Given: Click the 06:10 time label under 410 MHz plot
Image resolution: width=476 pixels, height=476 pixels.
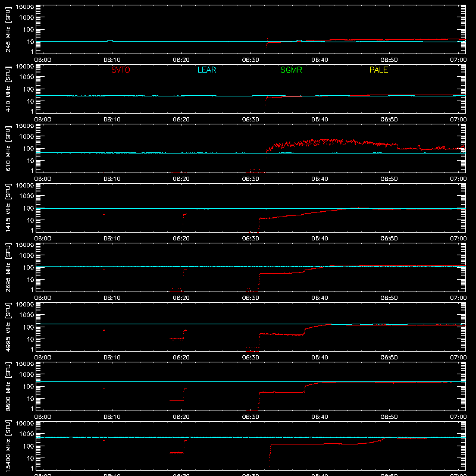Looking at the screenshot, I should (112, 120).
